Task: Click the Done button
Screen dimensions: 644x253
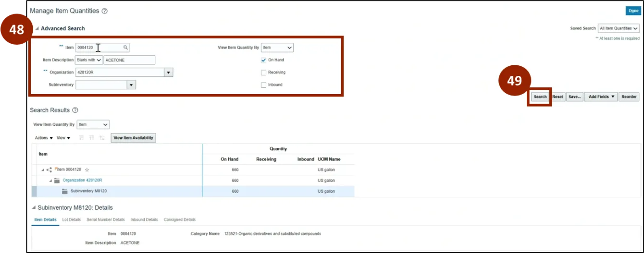Action: 633,11
